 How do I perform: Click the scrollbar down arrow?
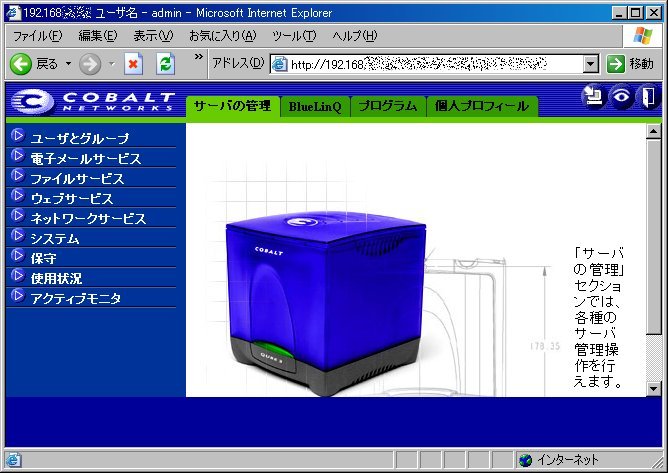[x=654, y=388]
